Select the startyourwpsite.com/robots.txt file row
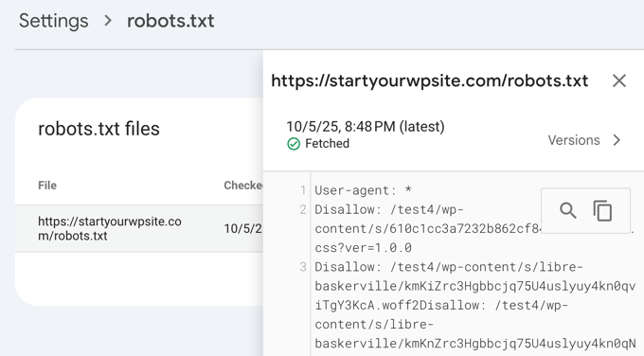The height and width of the screenshot is (356, 644). point(139,229)
